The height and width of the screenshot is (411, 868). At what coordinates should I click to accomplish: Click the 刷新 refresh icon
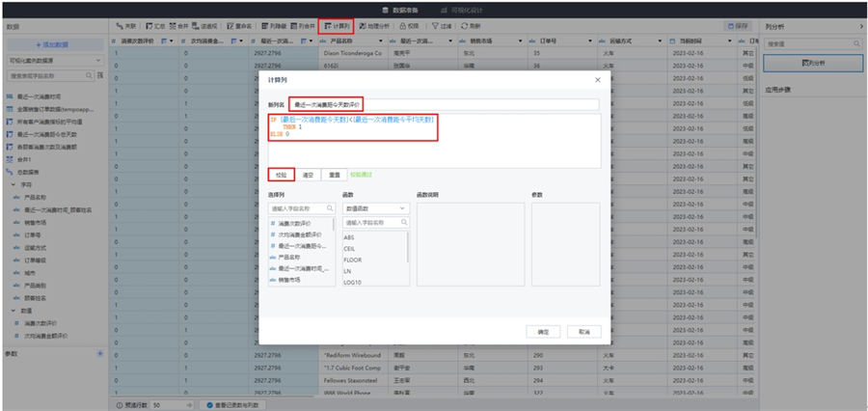pos(471,26)
